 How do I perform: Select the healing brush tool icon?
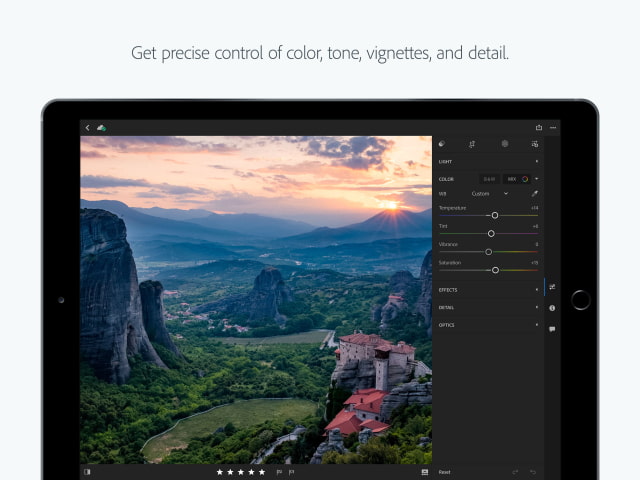point(505,144)
